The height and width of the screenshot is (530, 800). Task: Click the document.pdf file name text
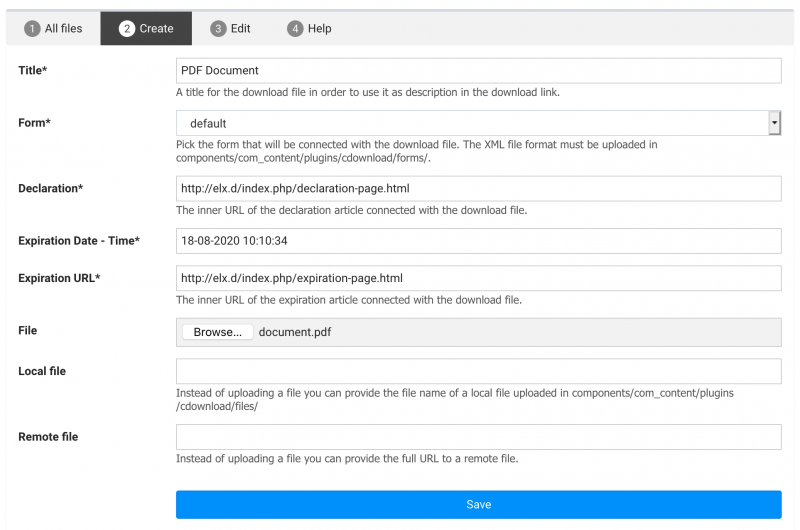(x=295, y=332)
